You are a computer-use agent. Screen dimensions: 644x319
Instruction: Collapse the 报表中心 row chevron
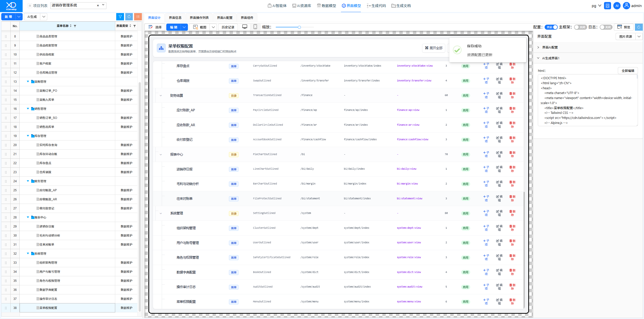point(161,155)
